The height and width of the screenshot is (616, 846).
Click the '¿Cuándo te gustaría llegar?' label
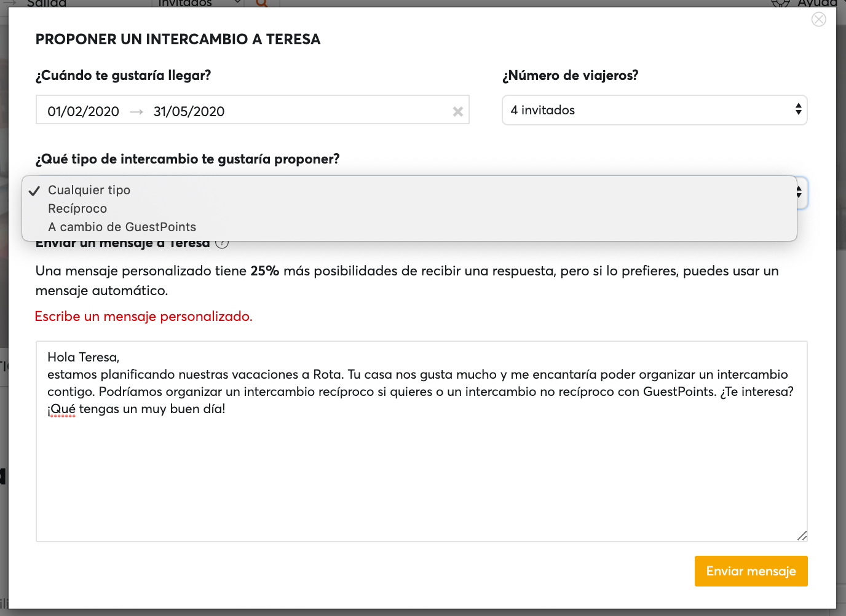[123, 76]
